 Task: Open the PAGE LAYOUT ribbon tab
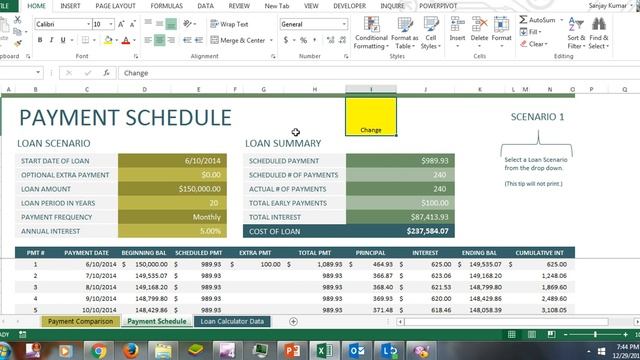click(x=116, y=6)
